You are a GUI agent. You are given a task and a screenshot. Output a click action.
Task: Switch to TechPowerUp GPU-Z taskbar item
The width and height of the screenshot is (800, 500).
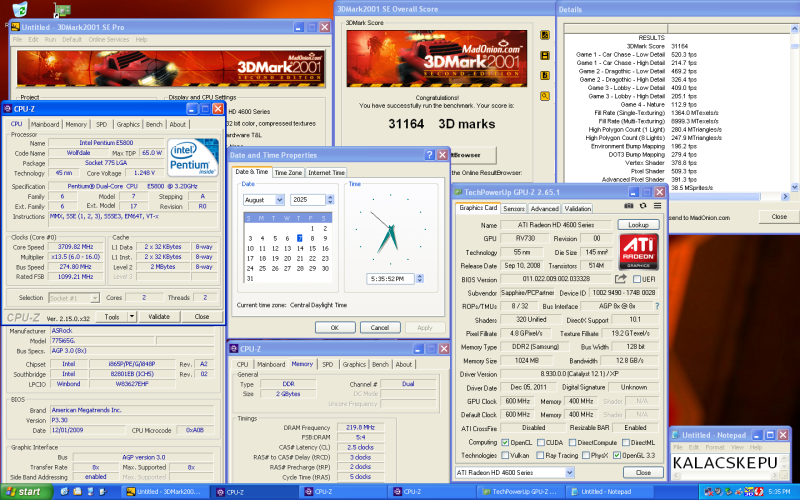[x=520, y=492]
